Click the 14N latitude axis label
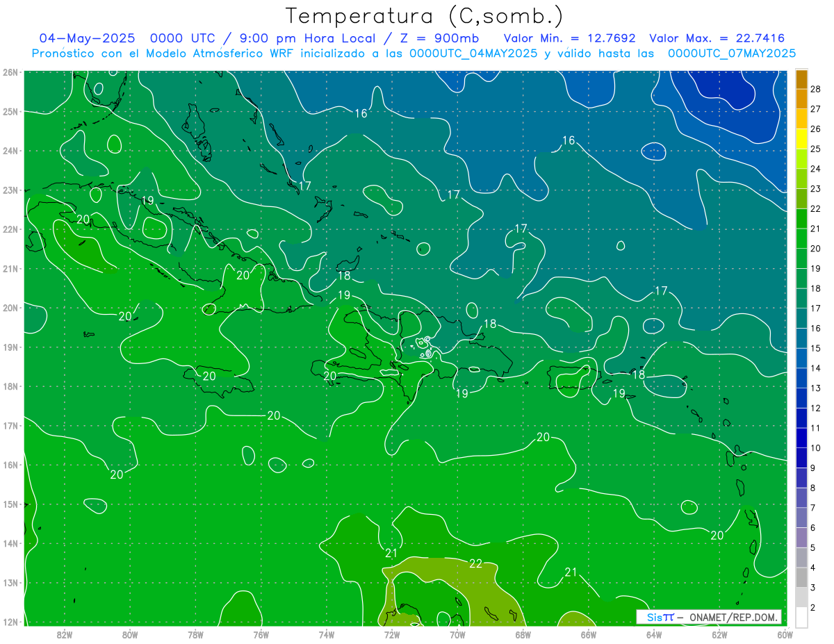Screen dimensions: 834x644 point(10,543)
